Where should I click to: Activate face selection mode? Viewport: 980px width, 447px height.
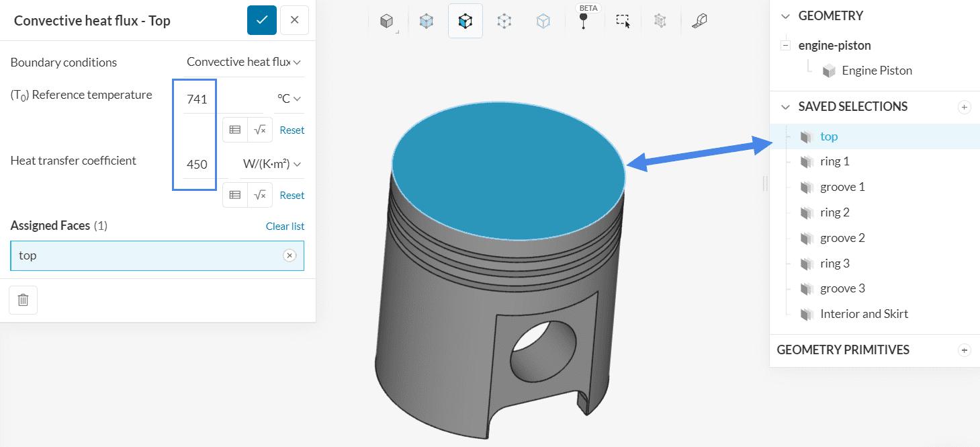point(465,22)
